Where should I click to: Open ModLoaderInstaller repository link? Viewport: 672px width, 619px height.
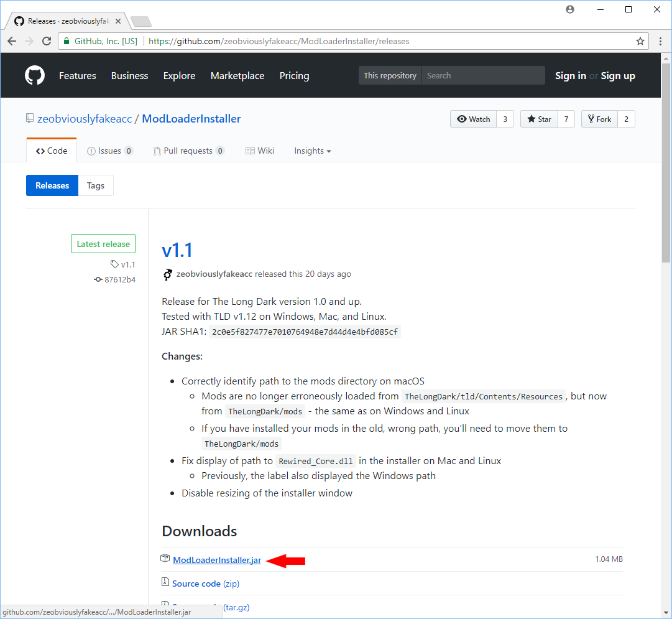coord(191,119)
